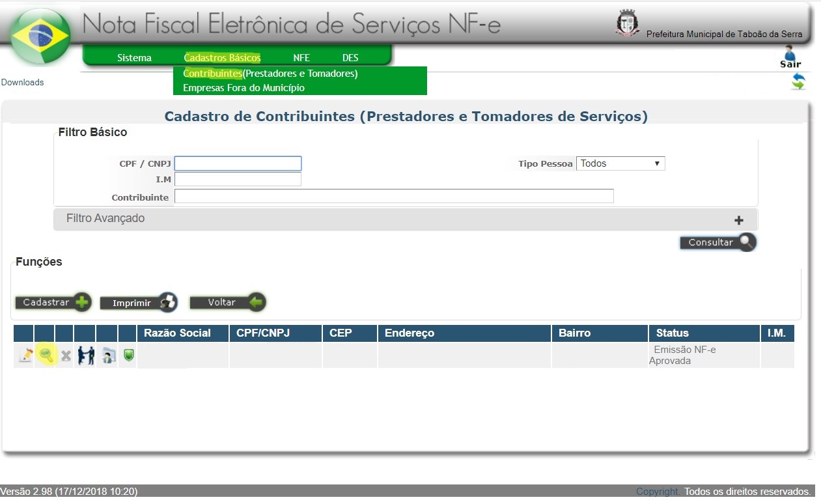
Task: Select Empresas Fora do Município menu entry
Action: click(244, 88)
